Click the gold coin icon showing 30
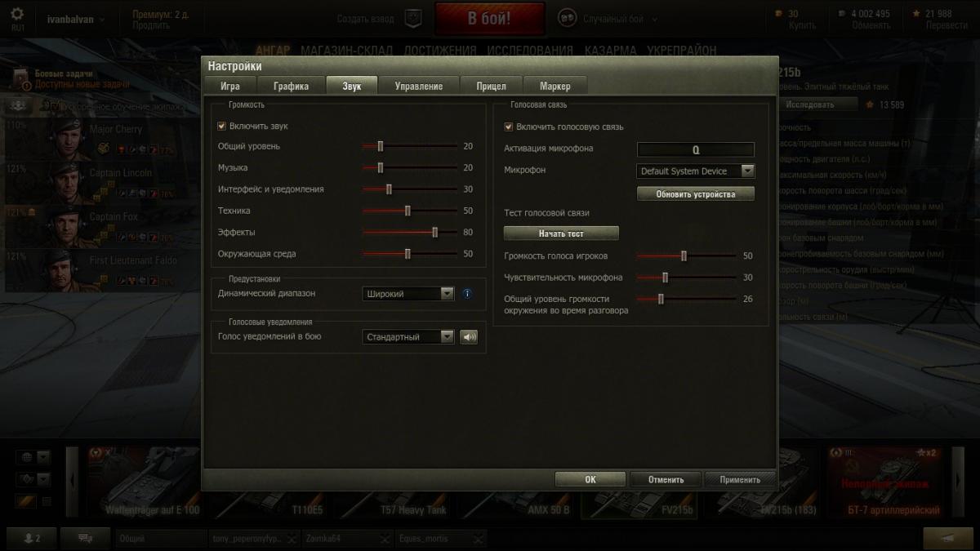980x551 pixels. pyautogui.click(x=778, y=14)
